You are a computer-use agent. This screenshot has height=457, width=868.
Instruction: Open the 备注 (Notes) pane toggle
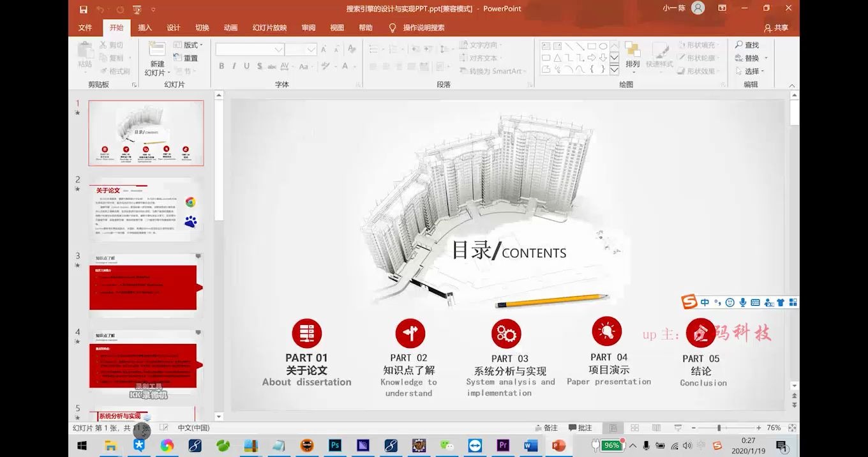click(x=547, y=428)
